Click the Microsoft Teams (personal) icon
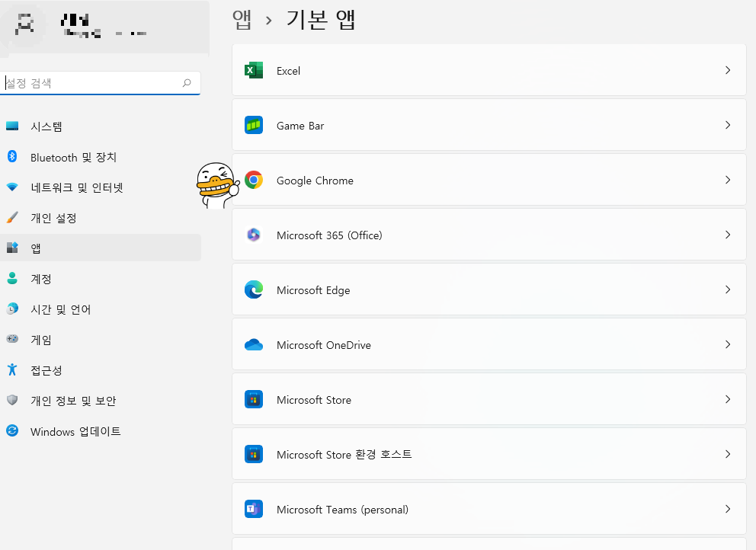The image size is (756, 550). [254, 509]
